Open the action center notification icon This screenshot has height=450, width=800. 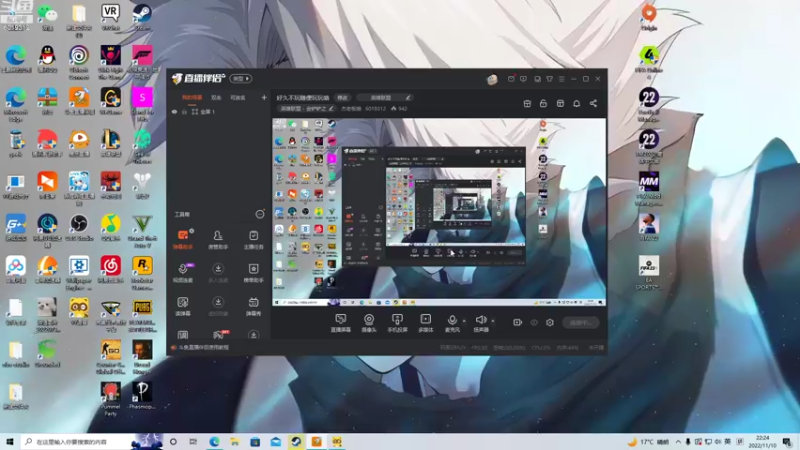click(x=787, y=442)
